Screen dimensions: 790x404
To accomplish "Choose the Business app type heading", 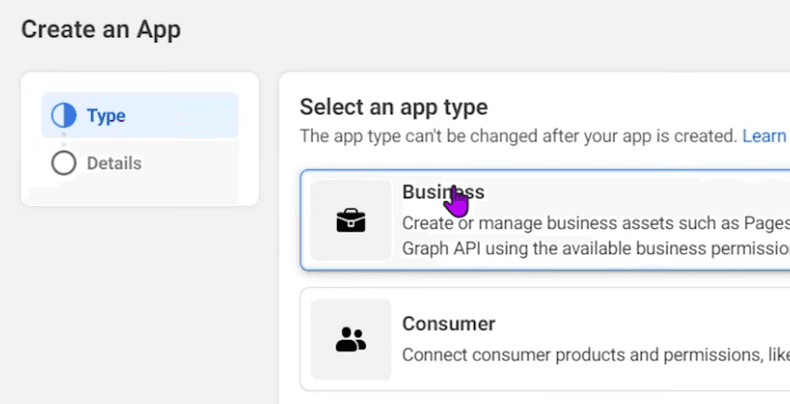I will pyautogui.click(x=443, y=192).
